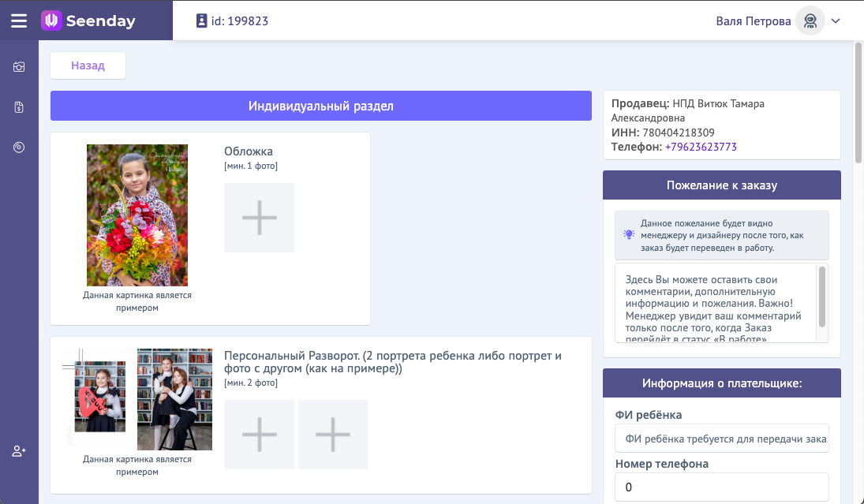
Task: Click the page scrollbar on the right edge
Action: [857, 79]
